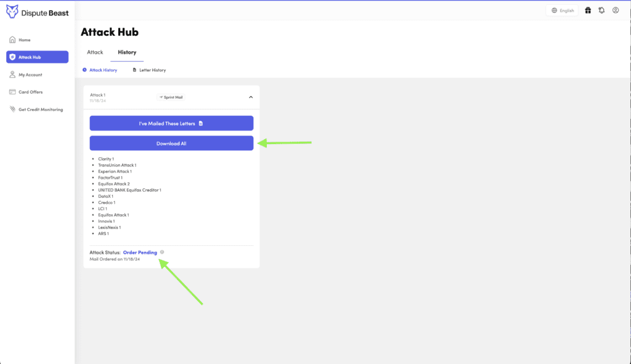Click the Card Offers card icon

click(12, 92)
